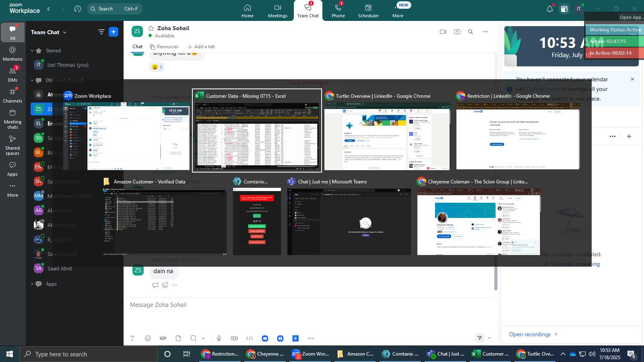Open the chat list filter icon
644x362 pixels.
pyautogui.click(x=101, y=32)
